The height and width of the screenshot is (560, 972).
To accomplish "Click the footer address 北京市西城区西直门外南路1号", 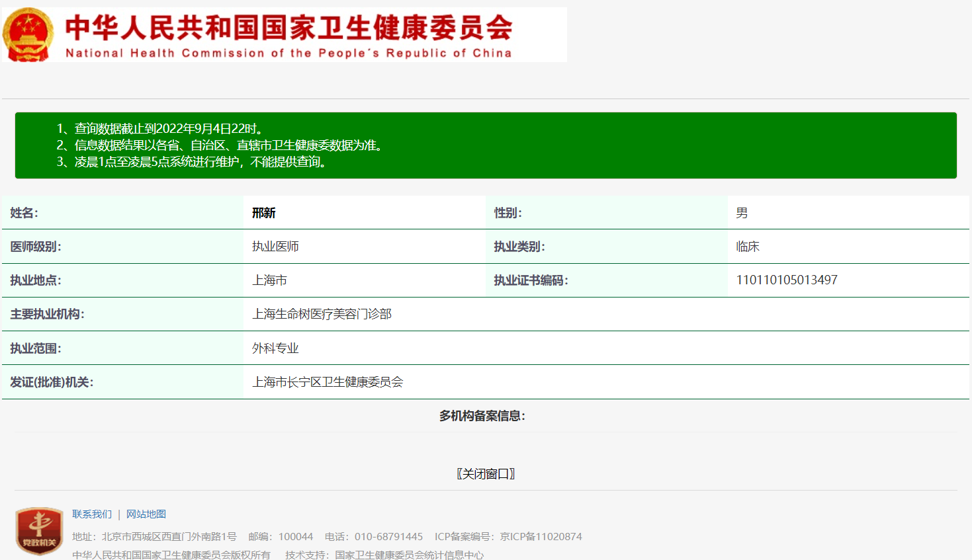I will point(169,536).
